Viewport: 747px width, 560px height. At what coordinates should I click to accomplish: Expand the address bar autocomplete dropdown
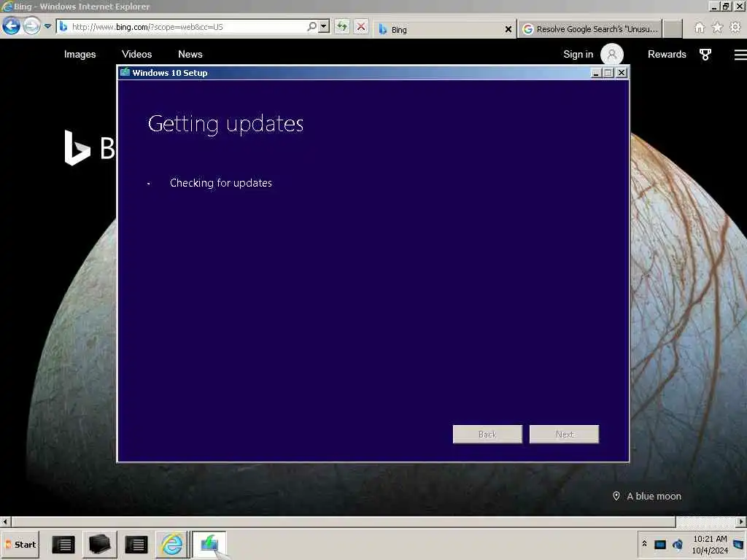324,27
